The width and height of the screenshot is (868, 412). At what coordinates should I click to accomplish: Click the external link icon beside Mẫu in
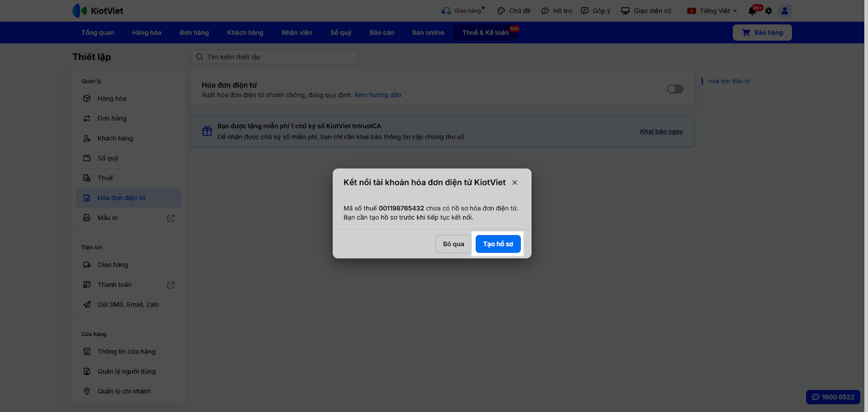pos(171,218)
